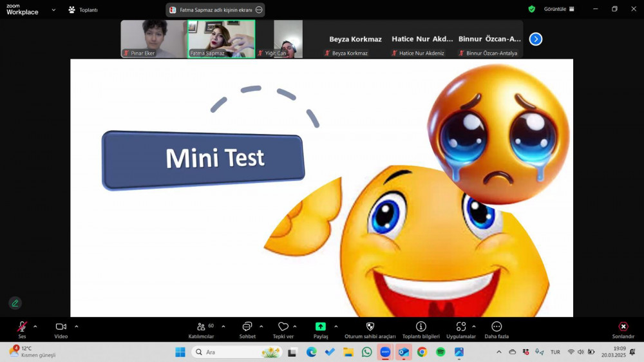This screenshot has width=644, height=362.
Task: Open clock and date 19:09
Action: pos(614,352)
